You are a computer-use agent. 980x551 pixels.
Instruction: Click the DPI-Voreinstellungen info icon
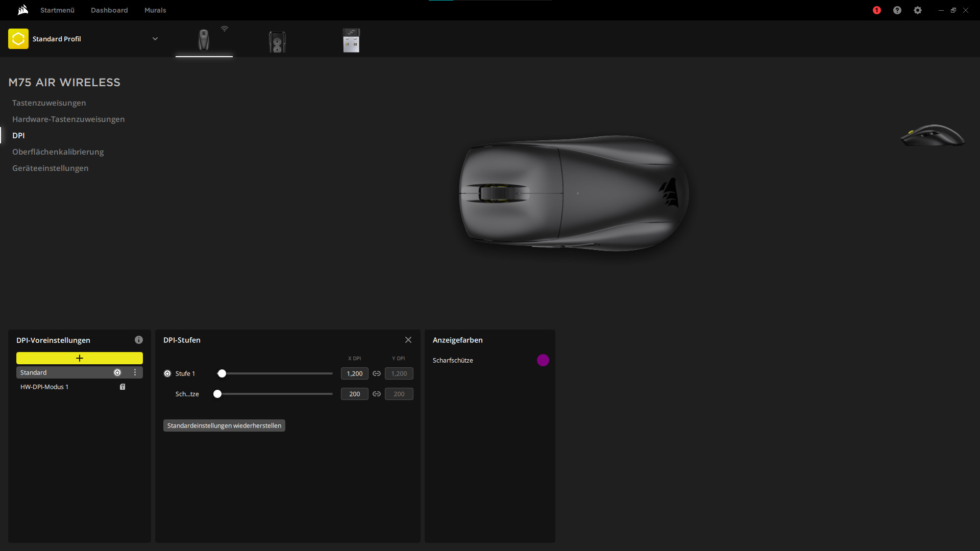pyautogui.click(x=139, y=340)
